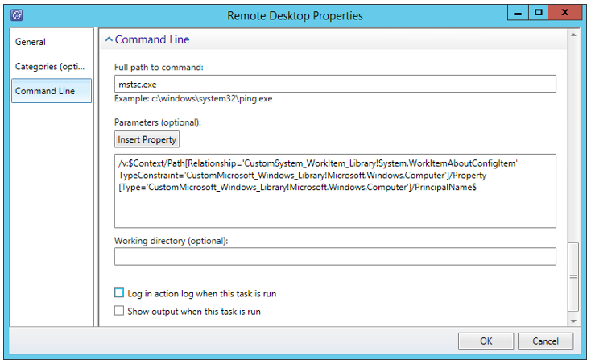
Task: Check Show output when task is run
Action: click(120, 311)
